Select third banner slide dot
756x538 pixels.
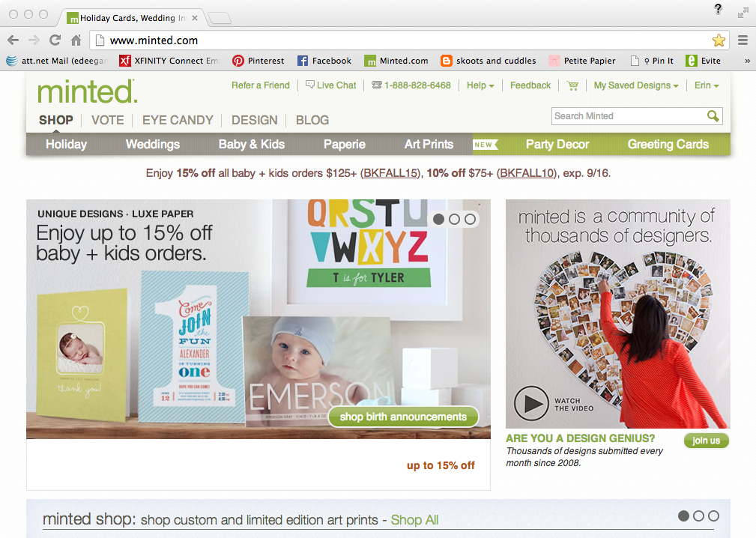pos(470,220)
